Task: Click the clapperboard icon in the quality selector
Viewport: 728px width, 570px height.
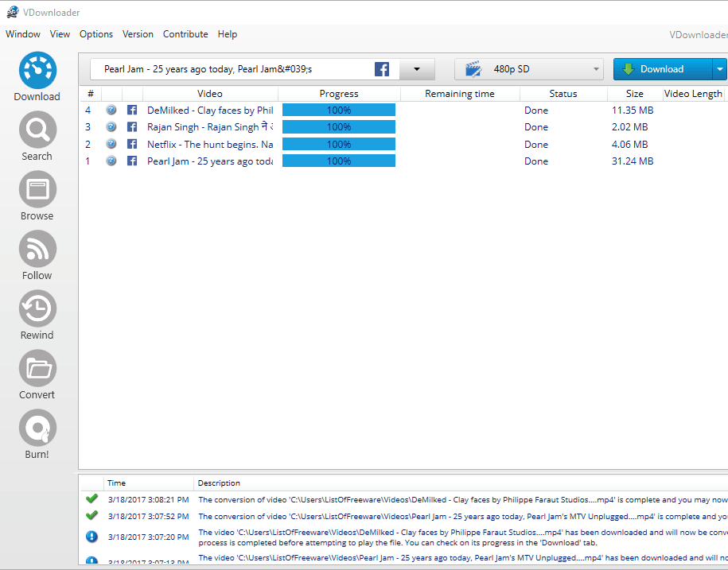Action: point(473,69)
